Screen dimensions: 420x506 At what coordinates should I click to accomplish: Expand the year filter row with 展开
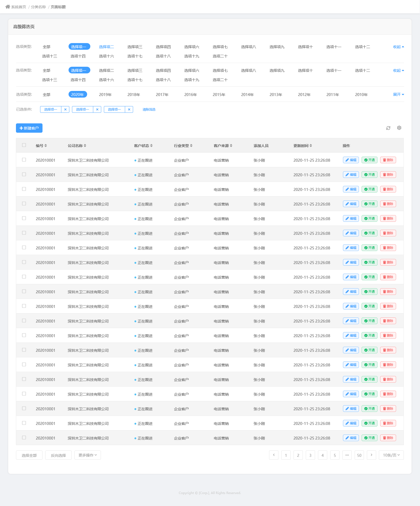click(398, 94)
